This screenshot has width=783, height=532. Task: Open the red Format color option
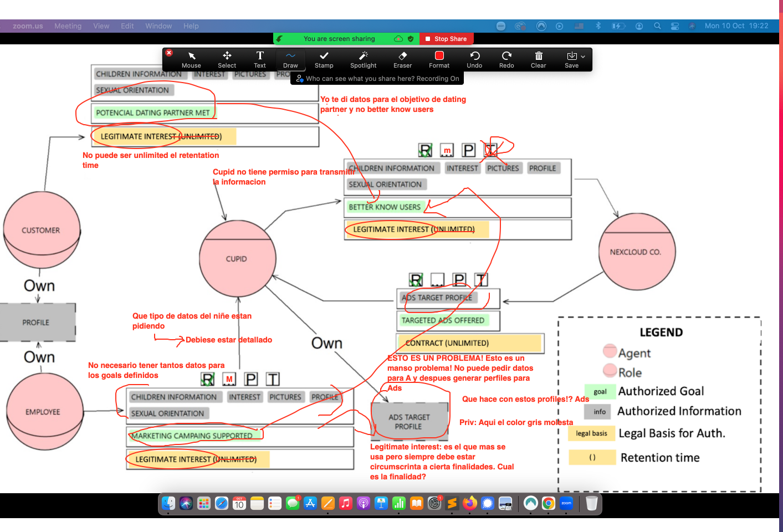click(x=439, y=59)
